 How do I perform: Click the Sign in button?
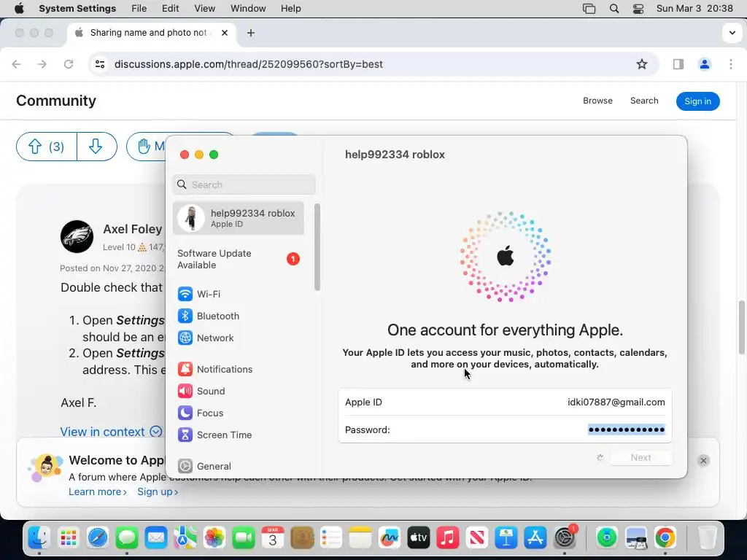pos(697,101)
